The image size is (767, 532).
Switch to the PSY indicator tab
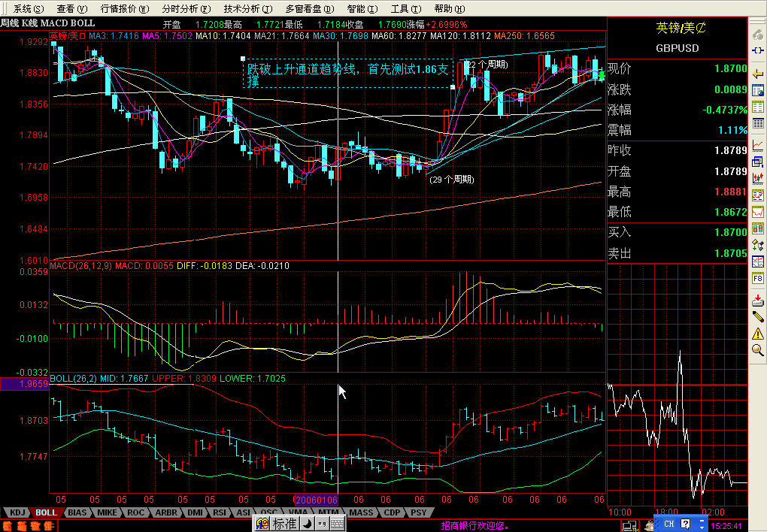point(418,512)
